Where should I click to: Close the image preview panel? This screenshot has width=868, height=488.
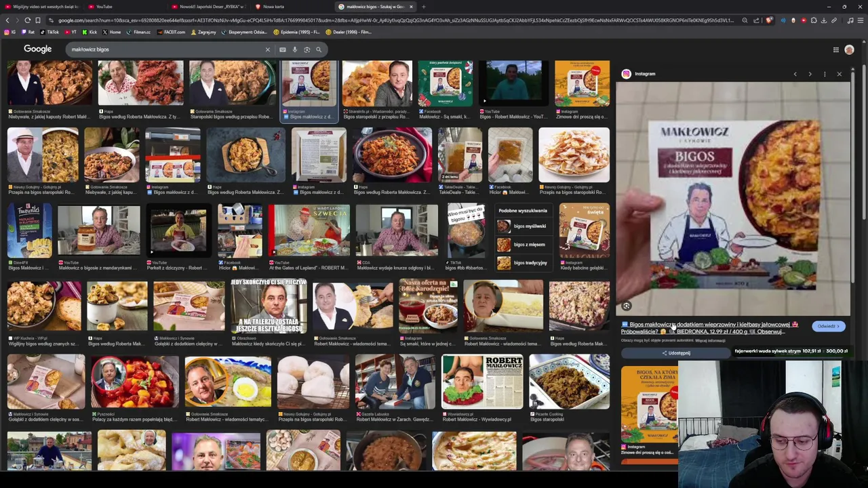(839, 74)
